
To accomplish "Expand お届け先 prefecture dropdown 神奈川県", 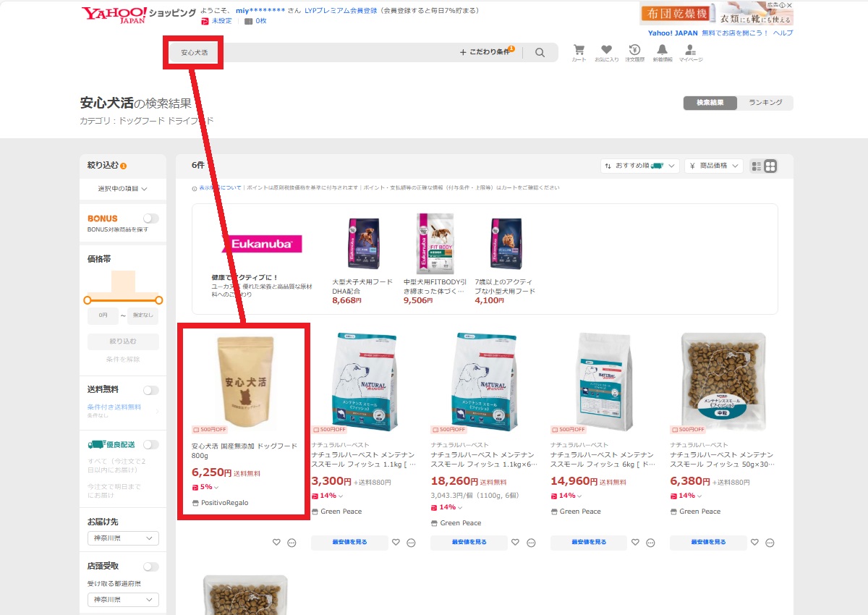I will (123, 538).
